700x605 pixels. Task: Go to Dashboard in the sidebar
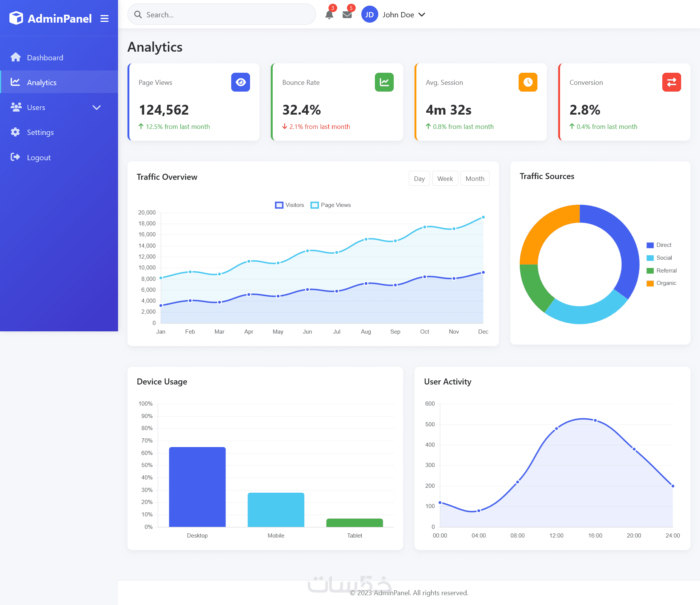(x=59, y=57)
